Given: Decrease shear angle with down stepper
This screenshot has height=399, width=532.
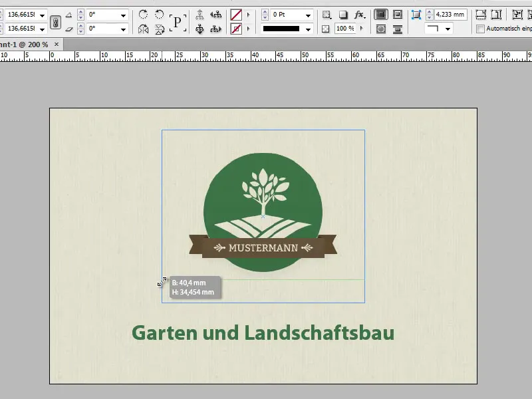Looking at the screenshot, I should click(80, 31).
